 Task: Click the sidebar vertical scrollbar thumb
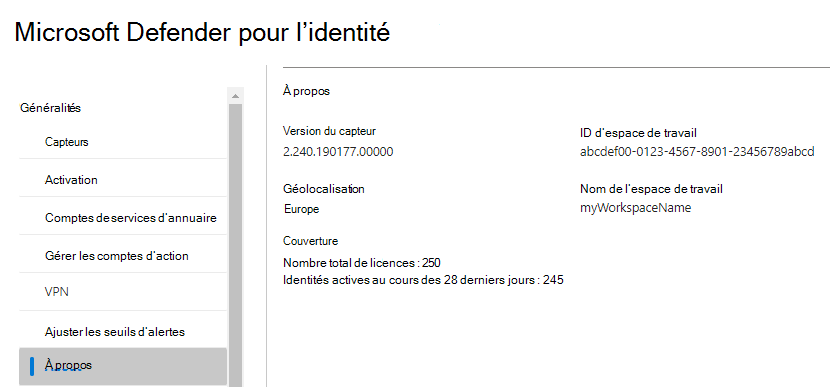[x=235, y=245]
